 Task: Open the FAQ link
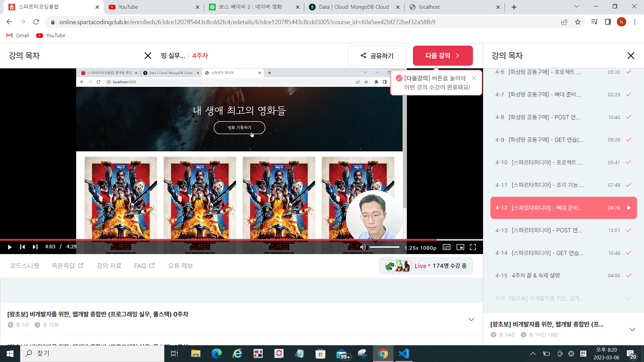(144, 266)
